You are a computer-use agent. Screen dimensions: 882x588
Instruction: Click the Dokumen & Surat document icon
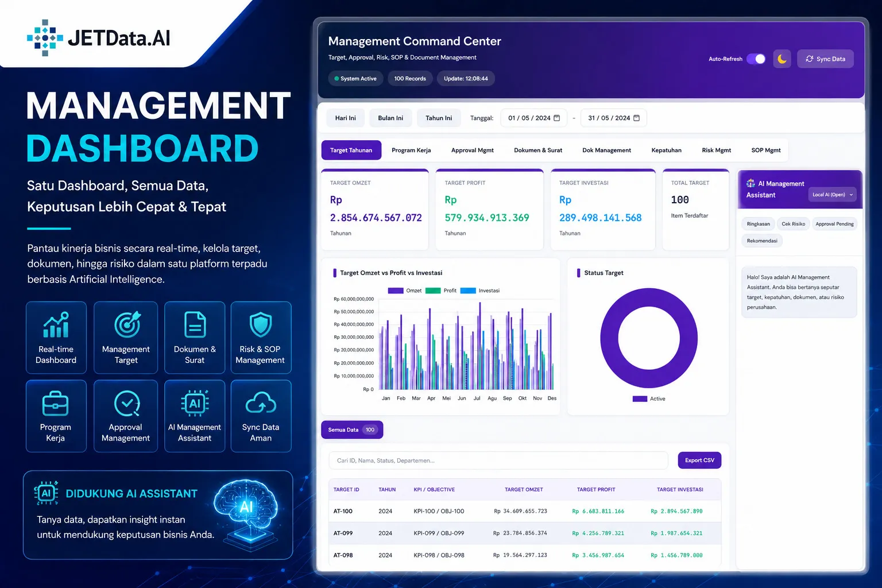click(195, 324)
